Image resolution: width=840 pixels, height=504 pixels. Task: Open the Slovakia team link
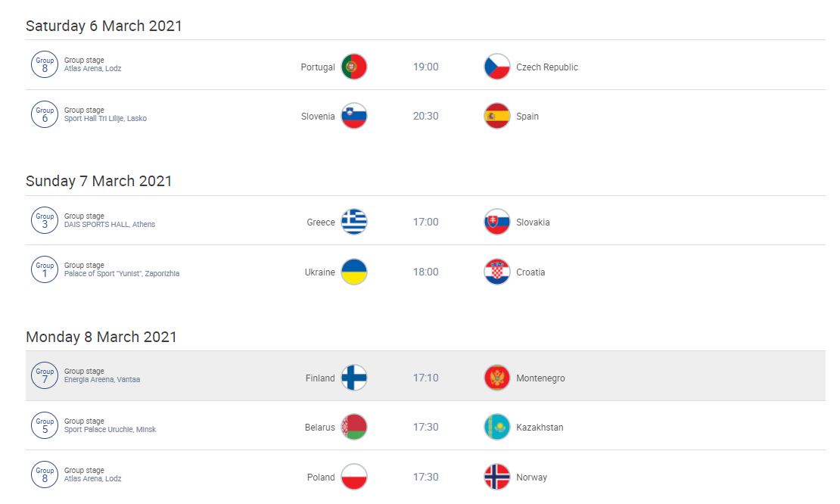533,222
